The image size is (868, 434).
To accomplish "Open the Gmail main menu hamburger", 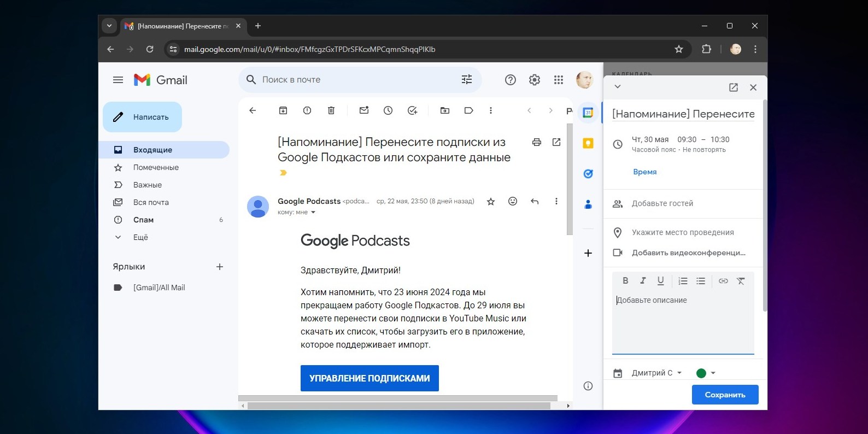I will 118,80.
